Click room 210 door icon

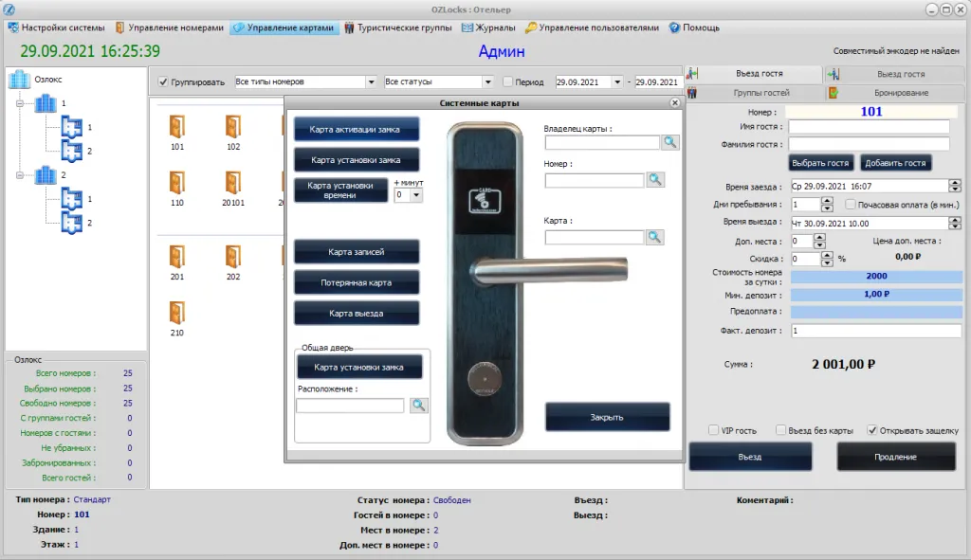click(x=176, y=312)
